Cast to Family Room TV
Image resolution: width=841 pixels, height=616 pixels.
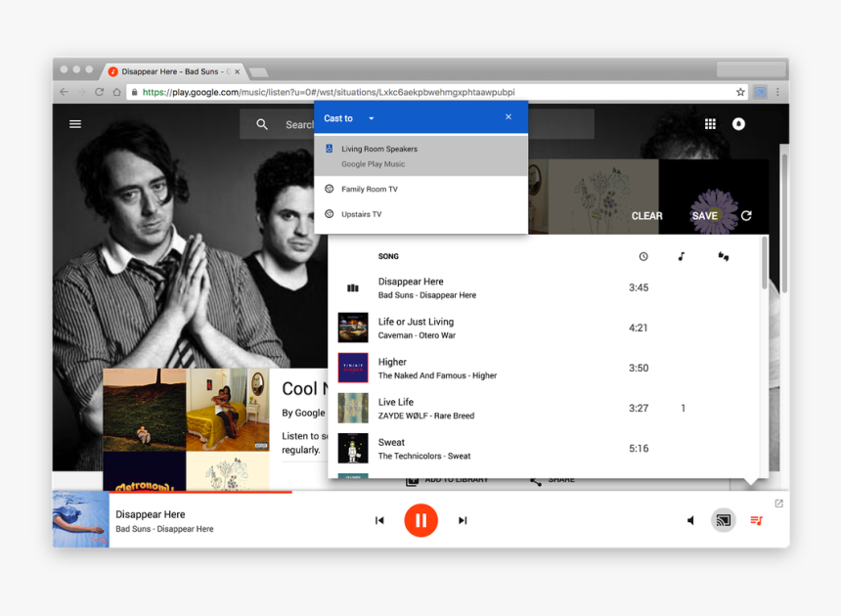pyautogui.click(x=421, y=189)
